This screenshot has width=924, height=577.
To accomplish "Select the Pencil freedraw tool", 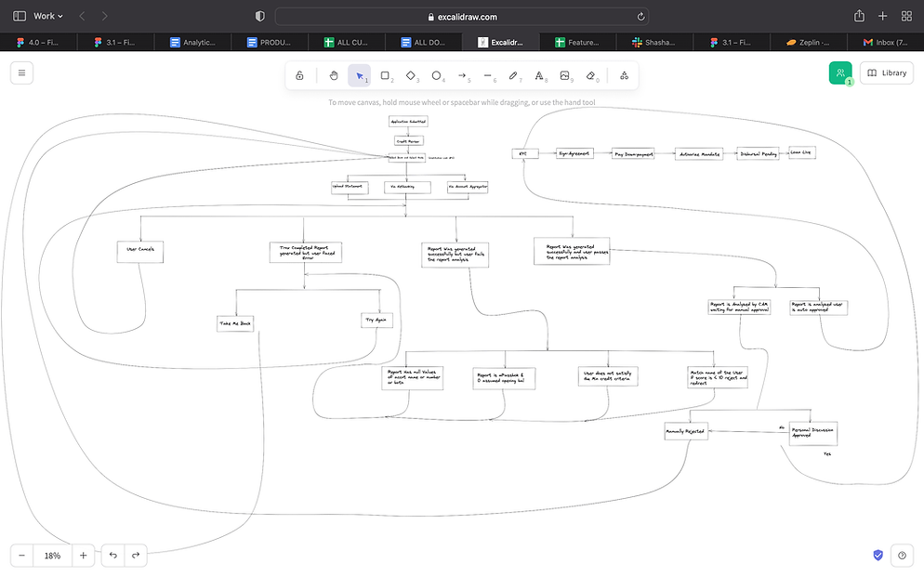I will (x=513, y=75).
